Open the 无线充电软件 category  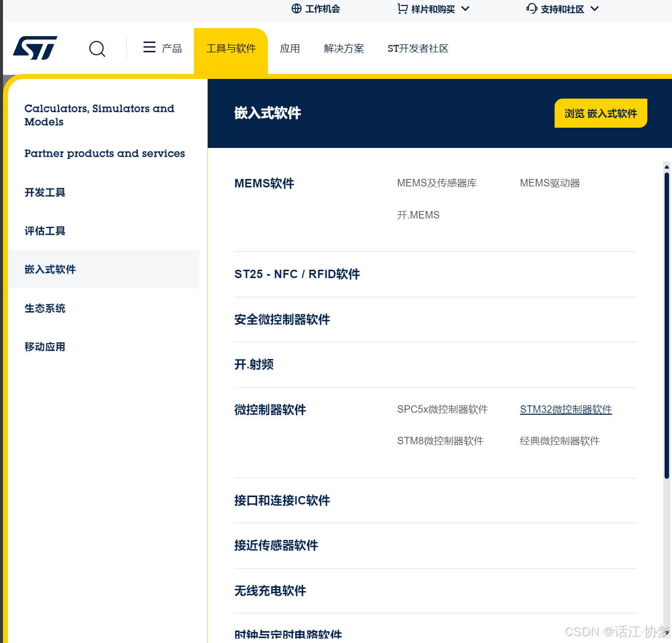point(270,591)
